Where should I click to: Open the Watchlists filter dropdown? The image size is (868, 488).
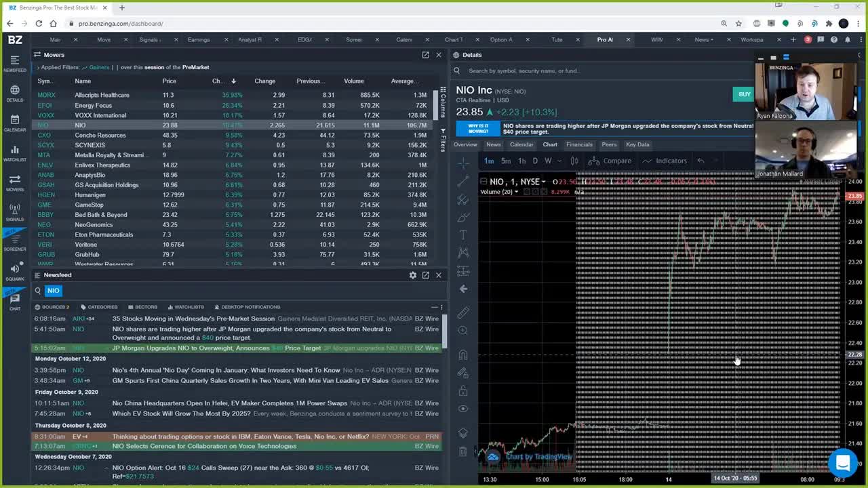click(185, 307)
